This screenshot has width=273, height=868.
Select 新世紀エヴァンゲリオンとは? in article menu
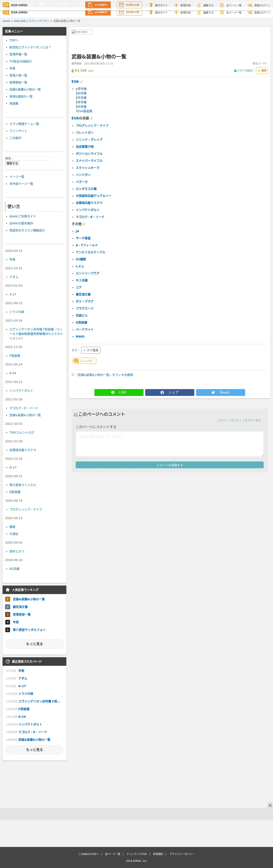tap(30, 47)
